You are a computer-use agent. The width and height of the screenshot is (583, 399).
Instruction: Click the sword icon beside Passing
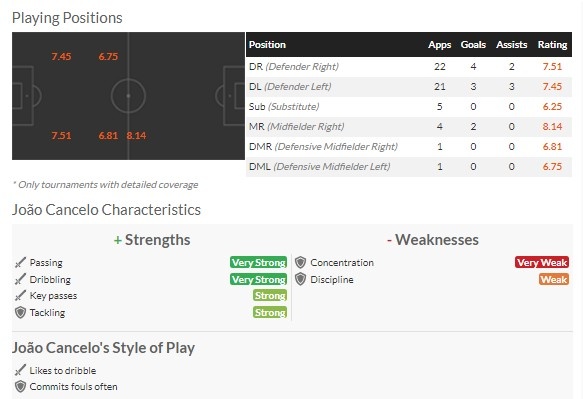pos(20,263)
